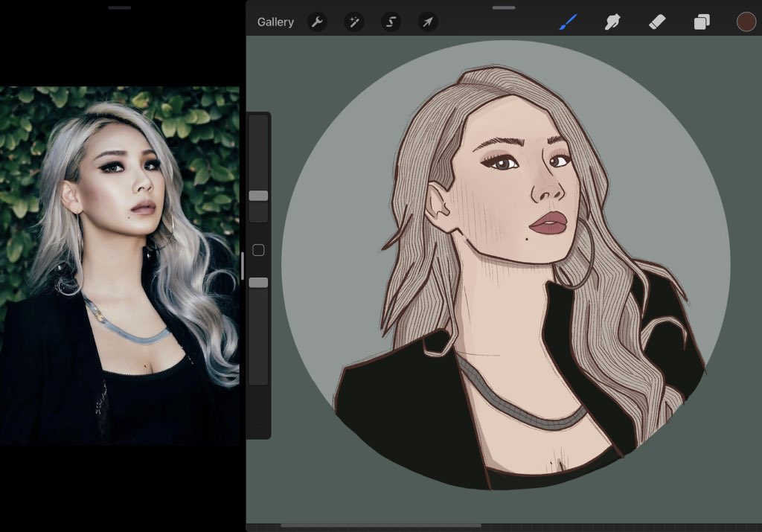Image resolution: width=762 pixels, height=532 pixels.
Task: Select the Smudge tool
Action: tap(612, 22)
